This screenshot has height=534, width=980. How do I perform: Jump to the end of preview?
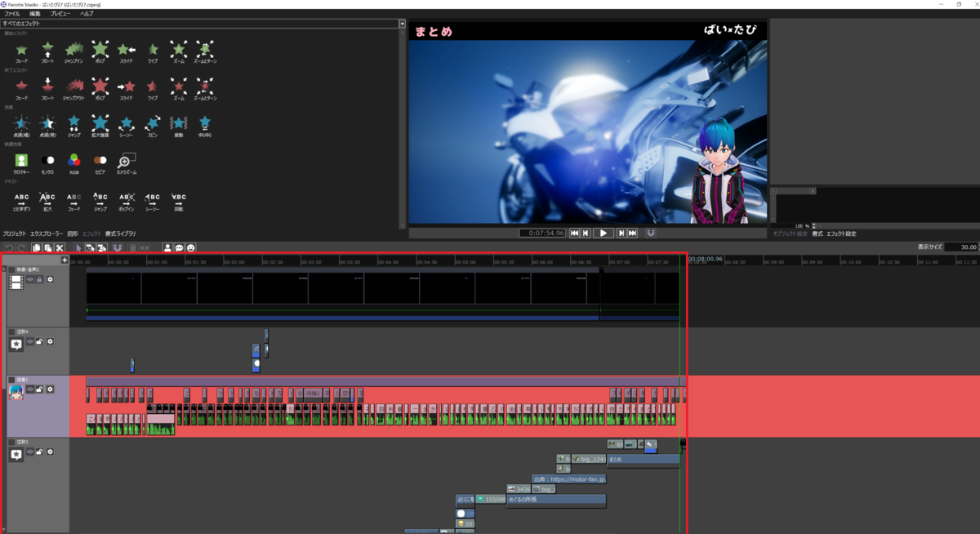(x=632, y=233)
